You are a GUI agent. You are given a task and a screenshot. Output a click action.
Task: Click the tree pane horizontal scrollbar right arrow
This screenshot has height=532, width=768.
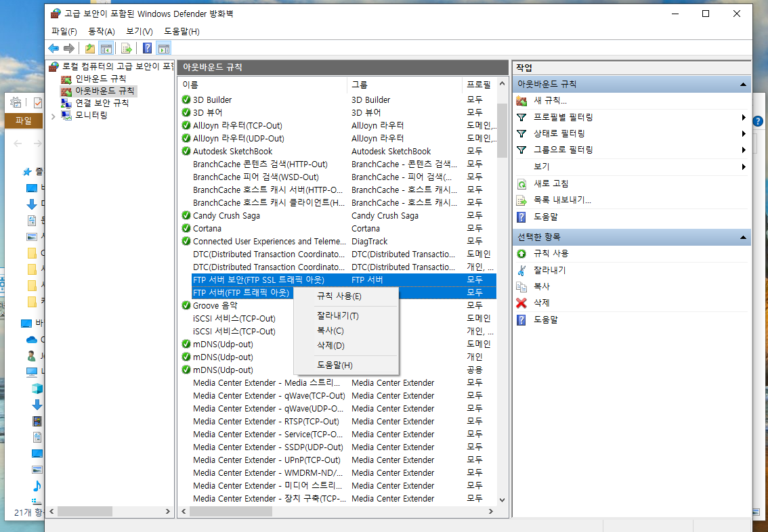click(167, 512)
